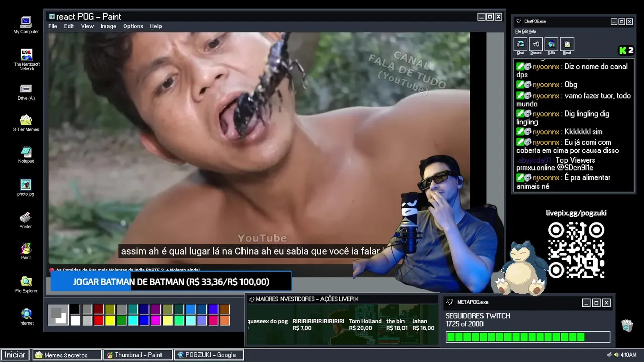Pick the teal color swatch
The width and height of the screenshot is (644, 362).
pos(133,309)
